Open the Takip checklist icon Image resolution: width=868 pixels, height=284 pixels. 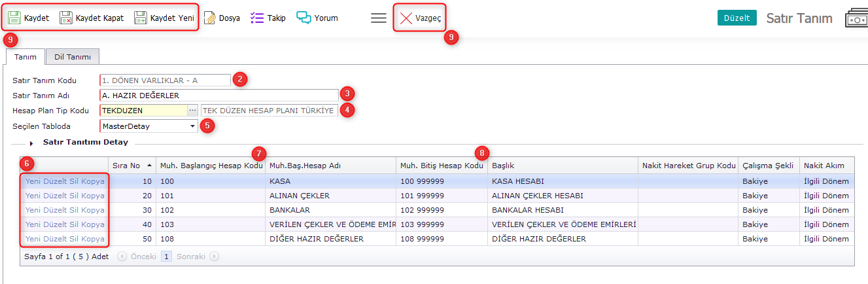tap(257, 18)
